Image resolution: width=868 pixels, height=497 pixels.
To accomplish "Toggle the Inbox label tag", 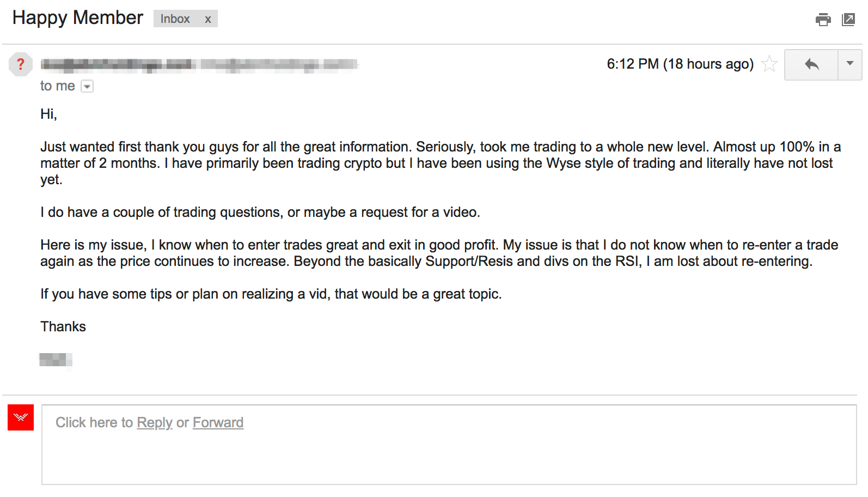I will [174, 19].
